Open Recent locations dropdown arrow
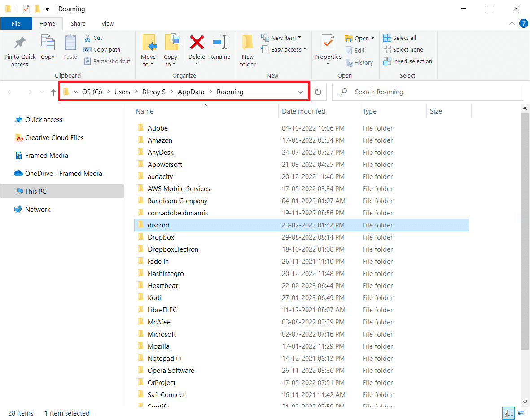 point(42,92)
